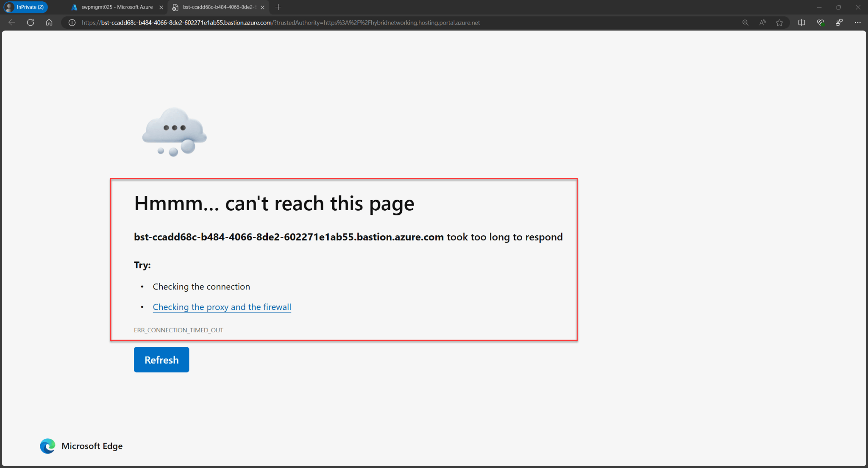
Task: Reload the page with the refresh icon
Action: point(31,22)
